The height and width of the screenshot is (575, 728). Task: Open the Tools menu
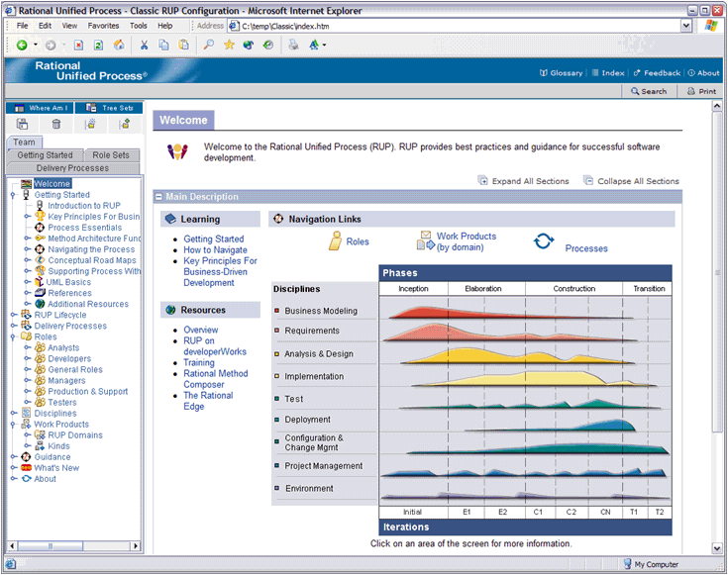(139, 26)
